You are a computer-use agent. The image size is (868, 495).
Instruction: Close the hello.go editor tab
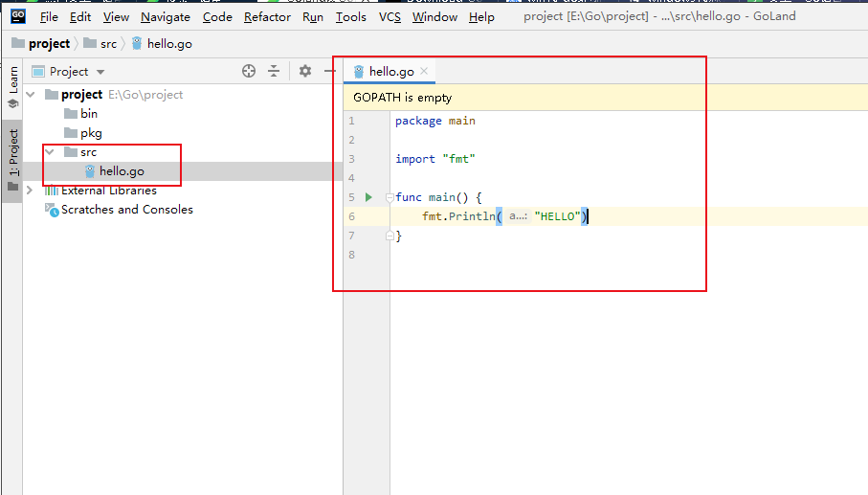click(424, 71)
